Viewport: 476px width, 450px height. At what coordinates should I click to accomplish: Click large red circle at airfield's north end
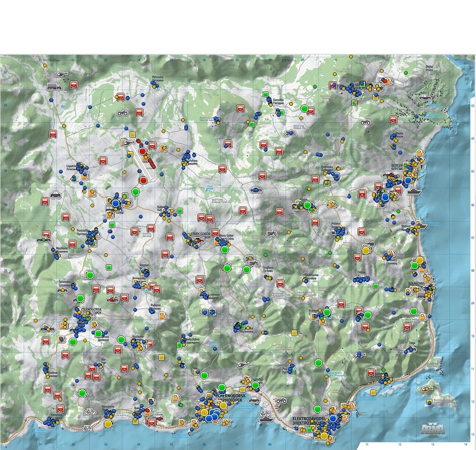point(142,151)
